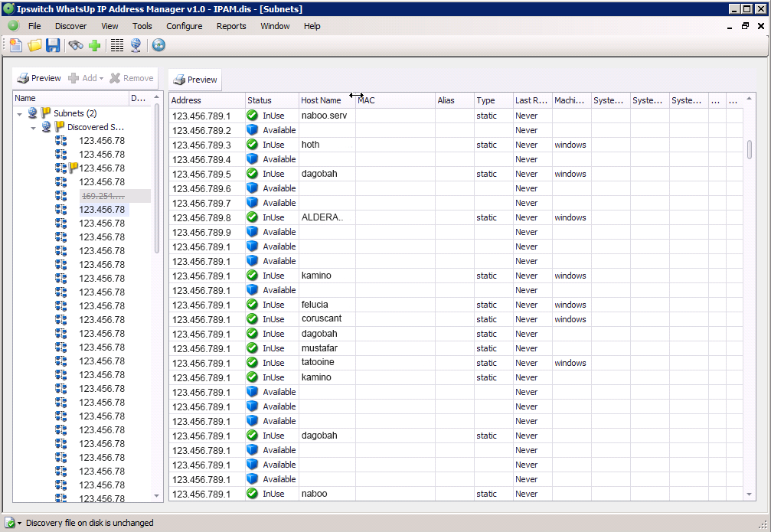Open the File menu
The width and height of the screenshot is (771, 532).
[x=34, y=26]
